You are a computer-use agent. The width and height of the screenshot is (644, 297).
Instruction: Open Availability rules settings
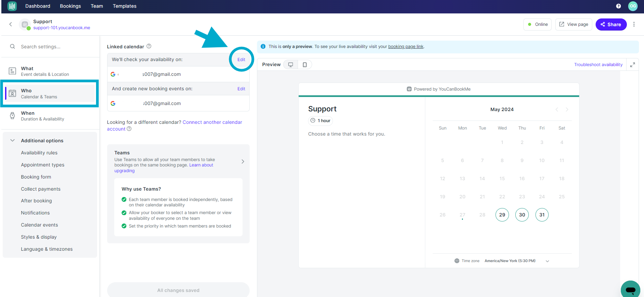pos(39,153)
